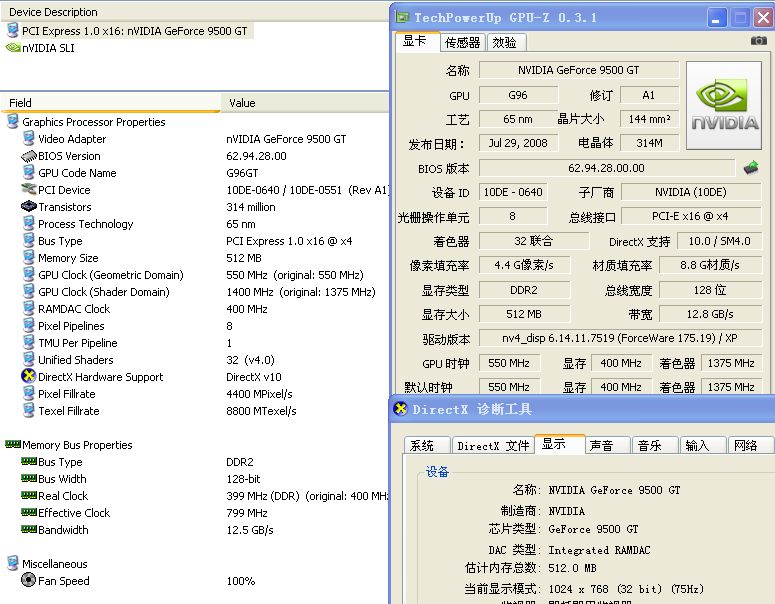
Task: Minimize the GPU-Z window
Action: click(x=717, y=18)
